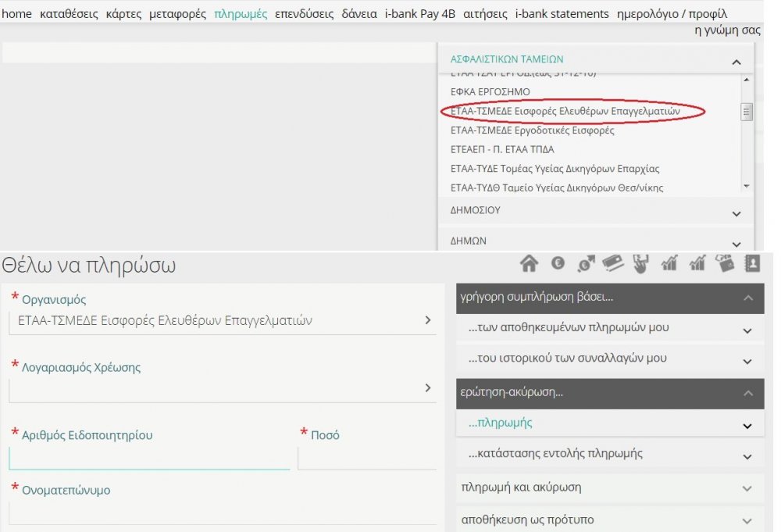Open the μεταφορές menu
Image resolution: width=781 pixels, height=532 pixels.
click(x=177, y=14)
